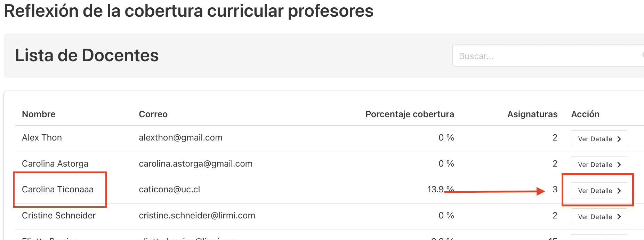Sort by Nombre column header

tap(39, 114)
